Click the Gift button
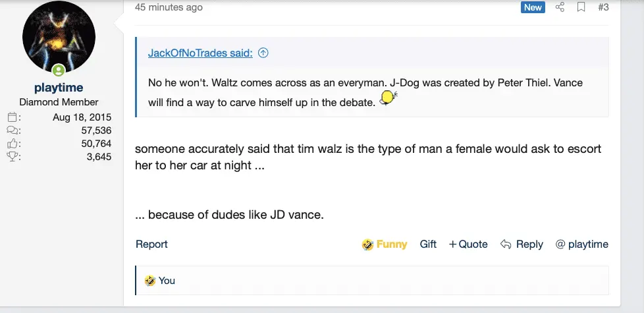This screenshot has height=313, width=644. 428,244
